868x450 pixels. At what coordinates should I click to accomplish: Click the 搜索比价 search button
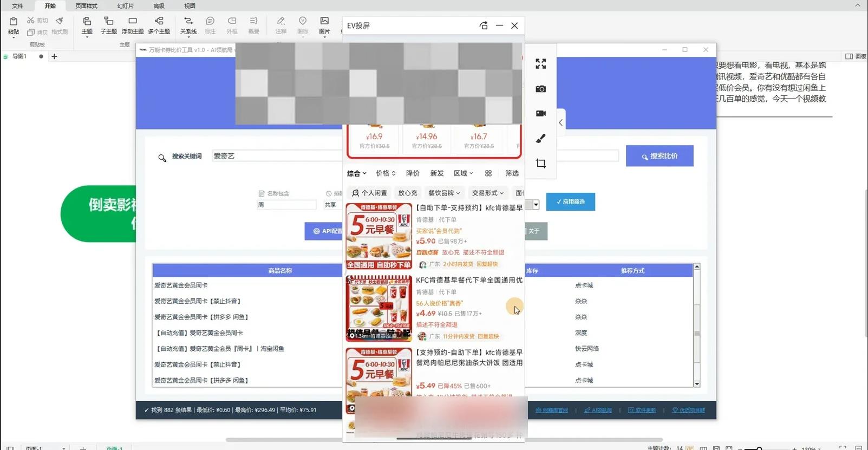coord(660,156)
